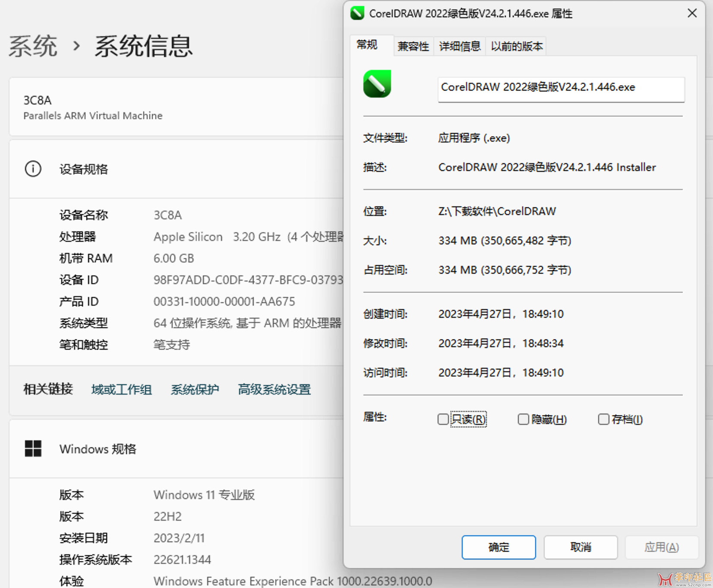Click the file name text field

coord(561,88)
